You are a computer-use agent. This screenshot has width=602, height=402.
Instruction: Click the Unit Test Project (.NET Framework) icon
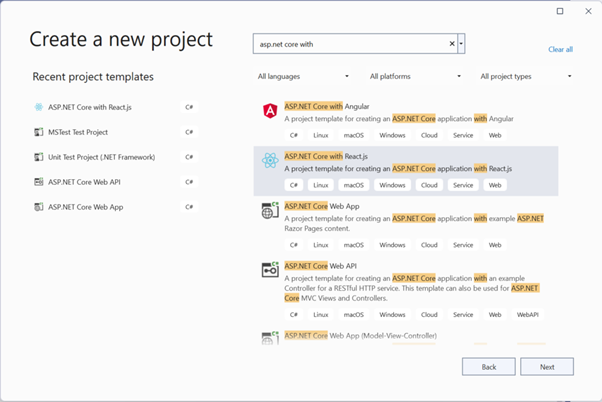39,157
